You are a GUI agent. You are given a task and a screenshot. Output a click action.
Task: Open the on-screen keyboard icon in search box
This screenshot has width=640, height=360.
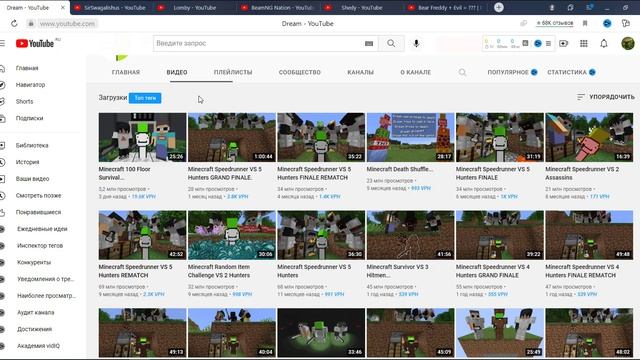[369, 43]
